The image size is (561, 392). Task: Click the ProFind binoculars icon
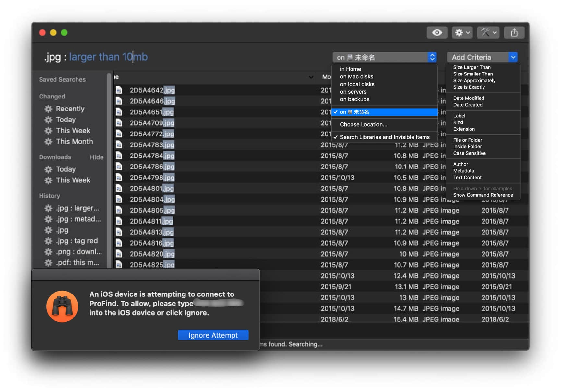tap(62, 306)
